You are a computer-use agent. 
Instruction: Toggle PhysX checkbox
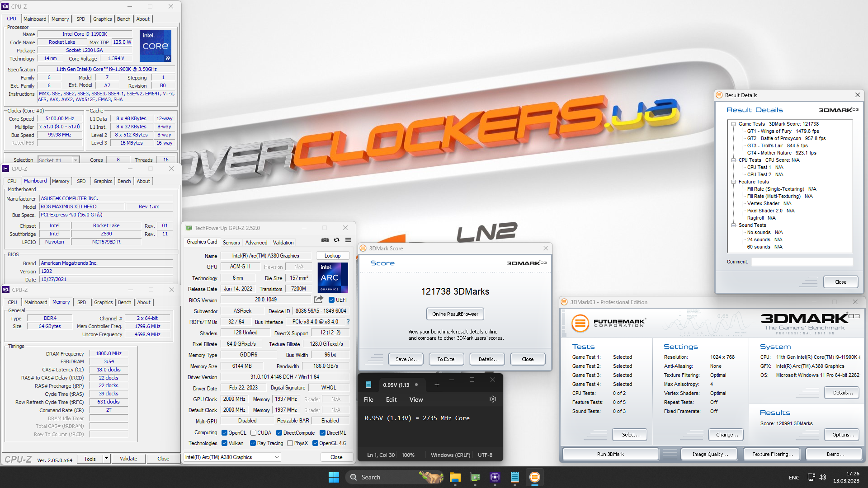point(290,443)
